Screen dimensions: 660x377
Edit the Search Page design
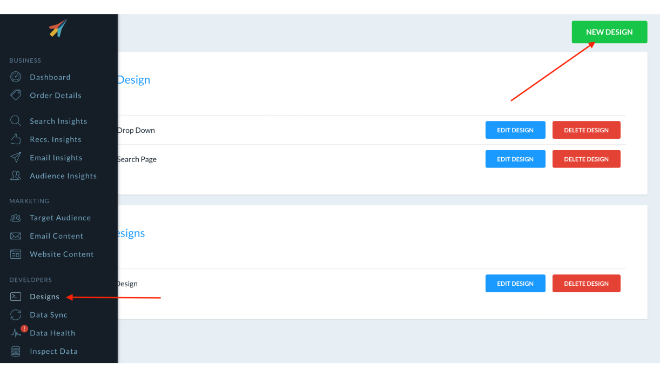pos(515,159)
